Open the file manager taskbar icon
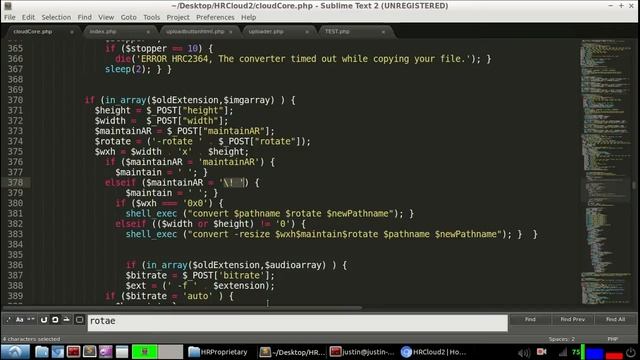The width and height of the screenshot is (640, 360). pos(41,352)
